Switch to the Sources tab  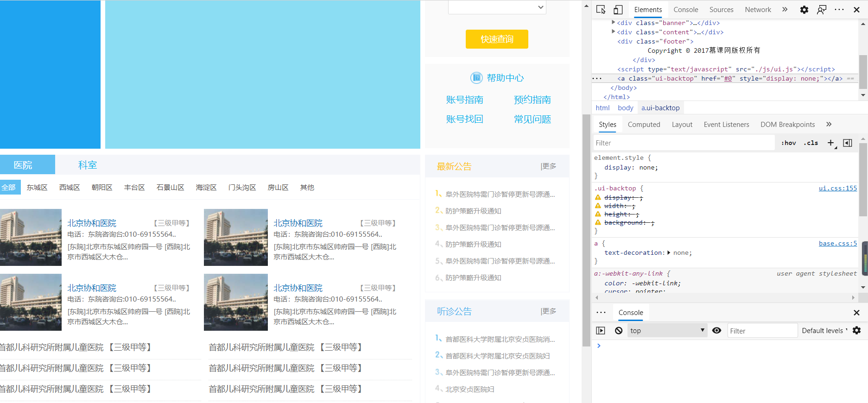pyautogui.click(x=721, y=10)
